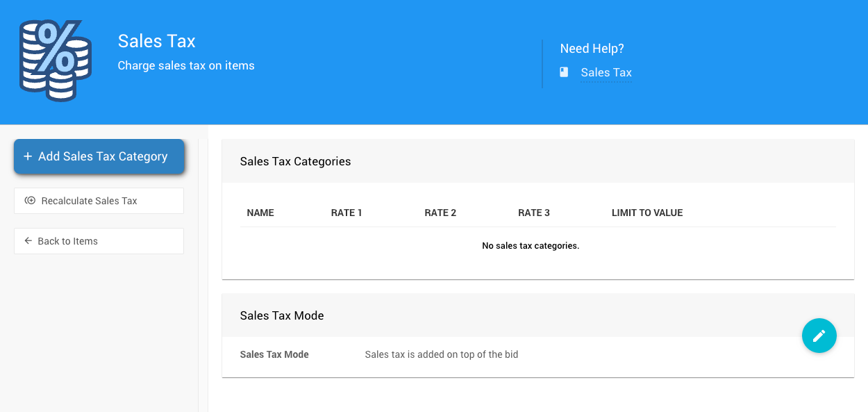Click the 'Sales tax is added on top' text
Viewport: 868px width, 412px height.
tap(442, 355)
